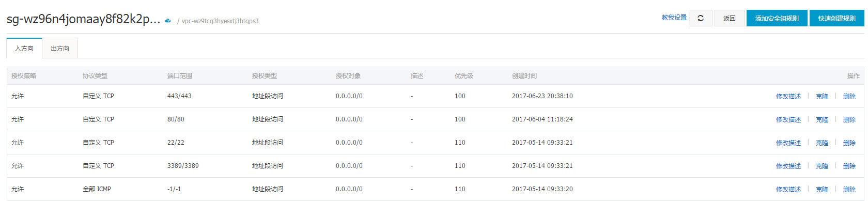Viewport: 868px width, 201px height.
Task: Click the security group ID title
Action: (83, 19)
